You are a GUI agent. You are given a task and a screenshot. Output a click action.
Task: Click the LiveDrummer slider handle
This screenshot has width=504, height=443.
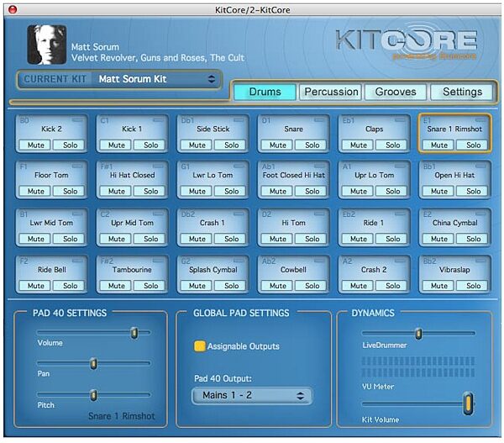418,334
